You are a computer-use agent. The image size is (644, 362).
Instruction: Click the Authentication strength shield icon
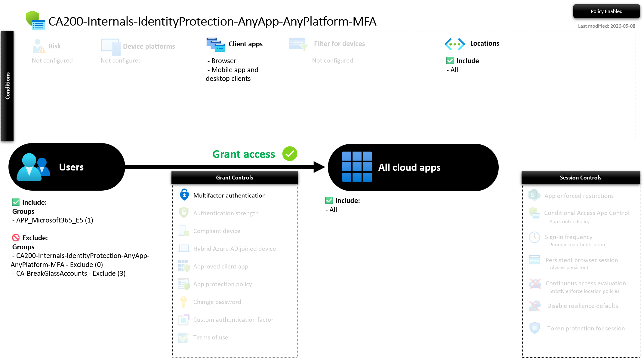[184, 213]
